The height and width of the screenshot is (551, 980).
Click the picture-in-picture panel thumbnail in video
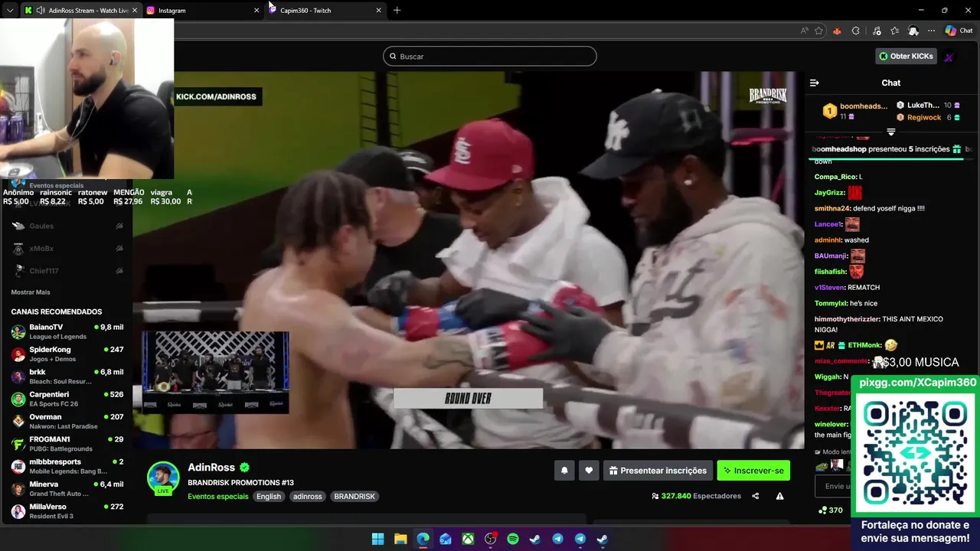coord(215,372)
